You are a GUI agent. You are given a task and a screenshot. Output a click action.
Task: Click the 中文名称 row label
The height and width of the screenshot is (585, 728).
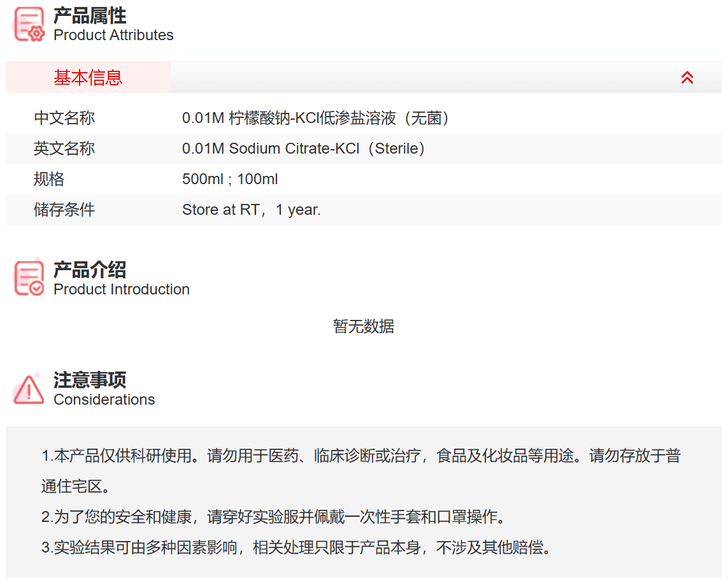64,118
